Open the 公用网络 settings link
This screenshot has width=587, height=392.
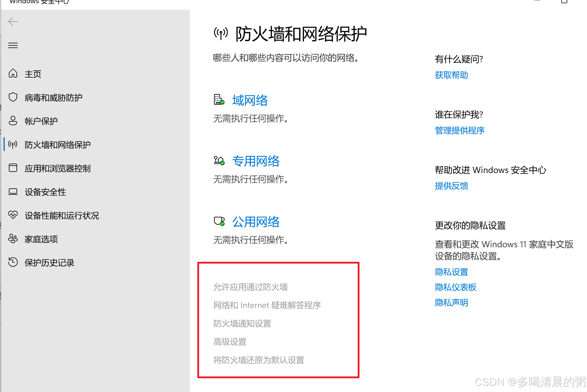(256, 222)
